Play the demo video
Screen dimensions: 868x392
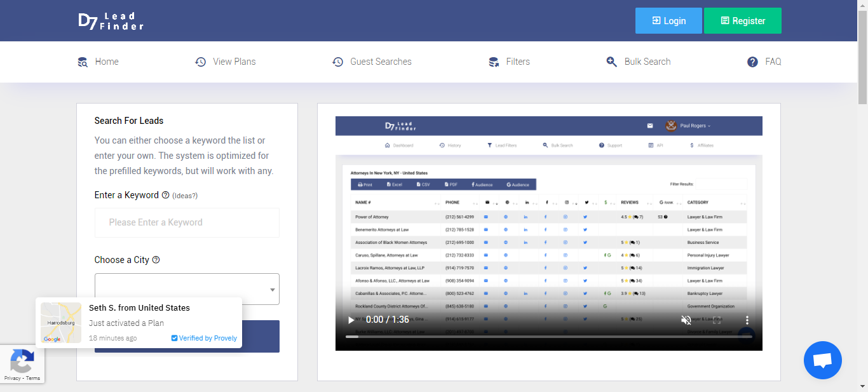coord(351,320)
